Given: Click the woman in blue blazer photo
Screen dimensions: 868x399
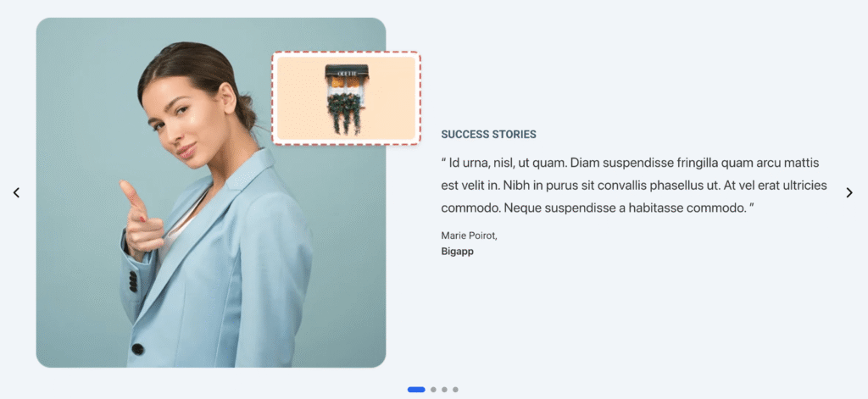Looking at the screenshot, I should click(211, 192).
